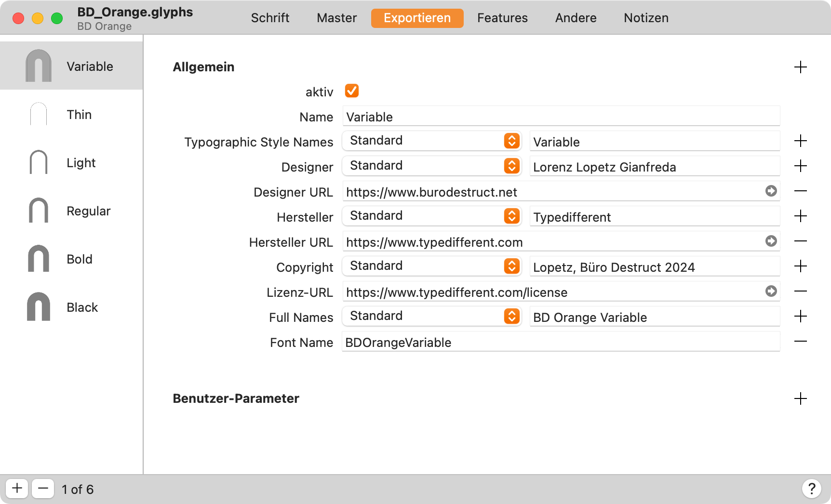Remove the Hersteller URL row
831x504 pixels.
800,241
